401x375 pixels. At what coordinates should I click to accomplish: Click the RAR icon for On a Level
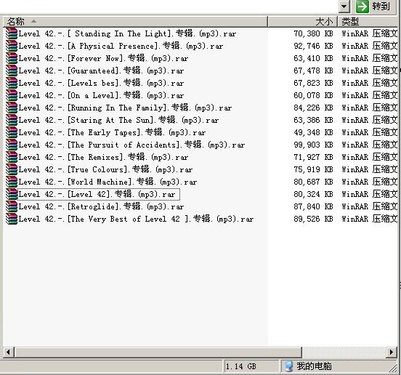[12, 95]
